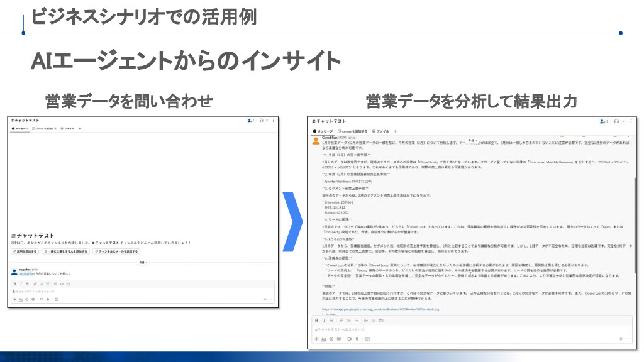The width and height of the screenshot is (644, 362).
Task: Click Bold icon in right Slack composer
Action: point(317,320)
